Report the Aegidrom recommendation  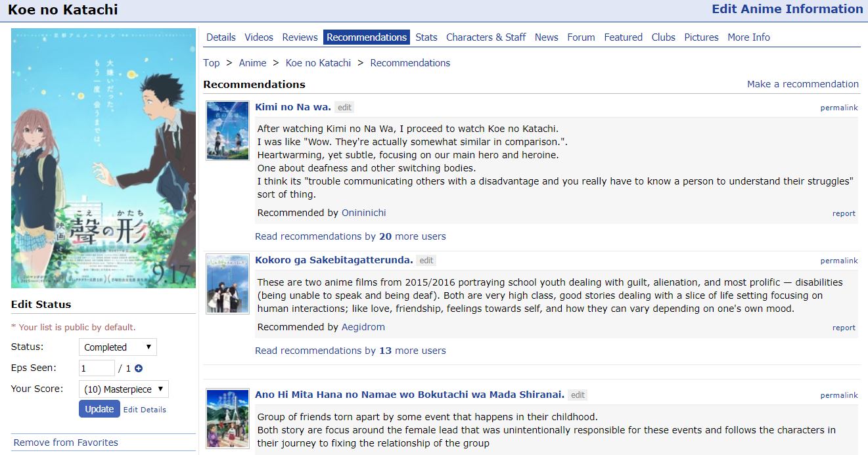click(844, 328)
